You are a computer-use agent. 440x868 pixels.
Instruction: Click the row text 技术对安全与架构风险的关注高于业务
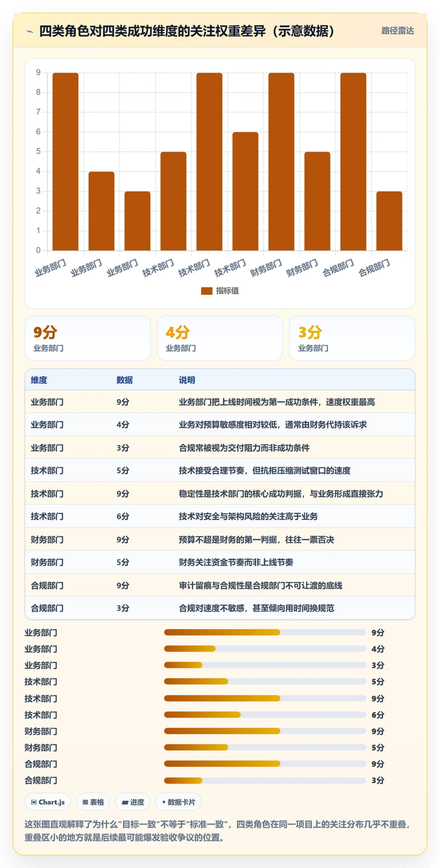tap(248, 516)
